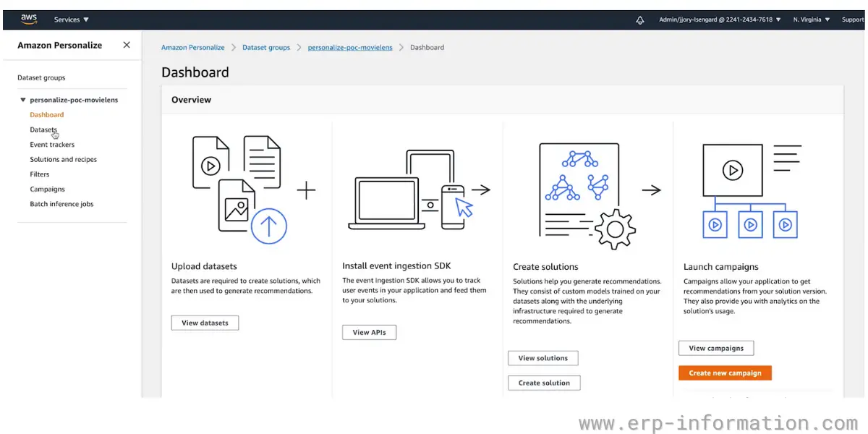
Task: Click the Create solution button
Action: coord(544,383)
